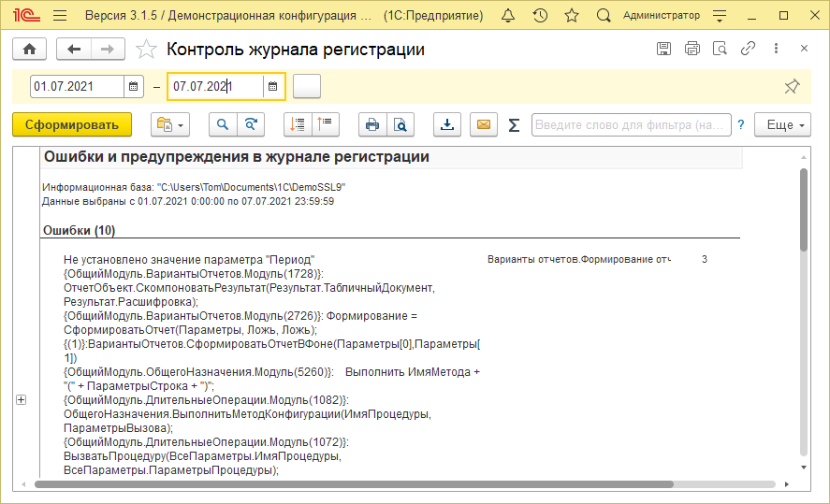830x504 pixels.
Task: Navigate forward with the right arrow
Action: tap(108, 50)
